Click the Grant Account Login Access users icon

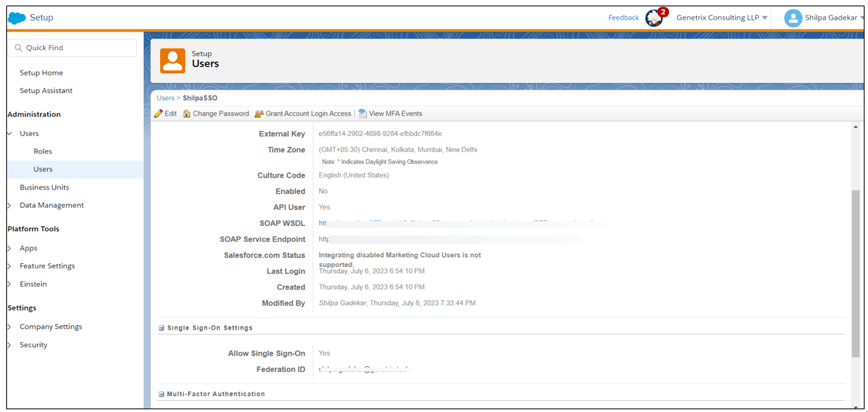pos(259,113)
